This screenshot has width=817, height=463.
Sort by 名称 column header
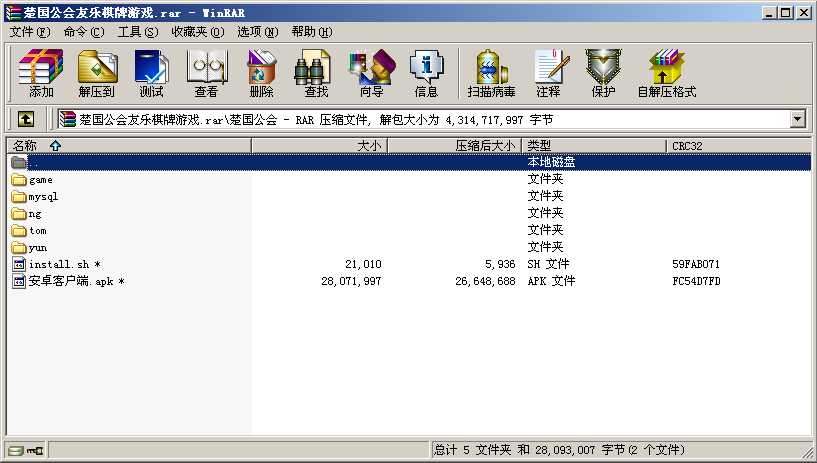129,146
